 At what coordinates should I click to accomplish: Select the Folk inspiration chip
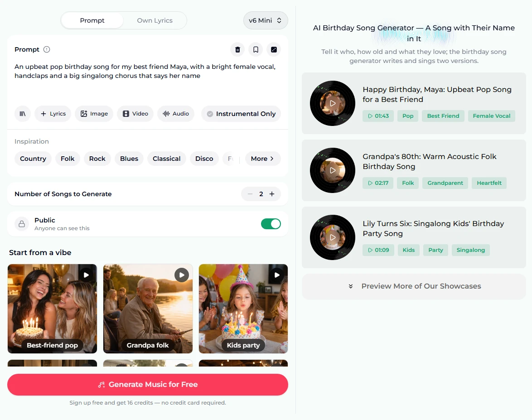click(x=68, y=159)
